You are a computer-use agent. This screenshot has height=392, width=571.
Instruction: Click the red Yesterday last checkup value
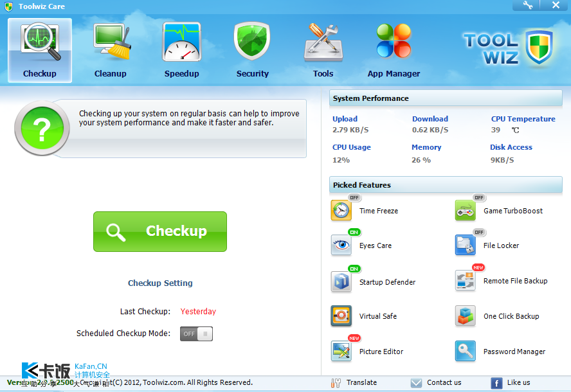pos(198,312)
